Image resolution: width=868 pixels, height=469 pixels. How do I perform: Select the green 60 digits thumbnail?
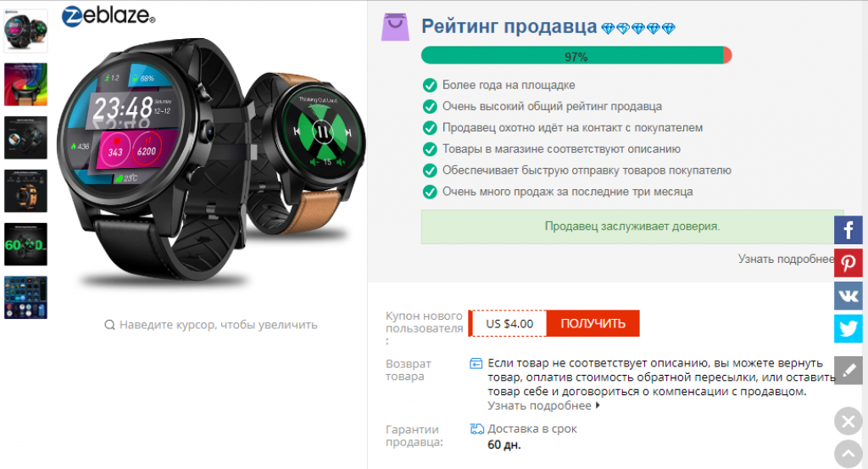25,244
